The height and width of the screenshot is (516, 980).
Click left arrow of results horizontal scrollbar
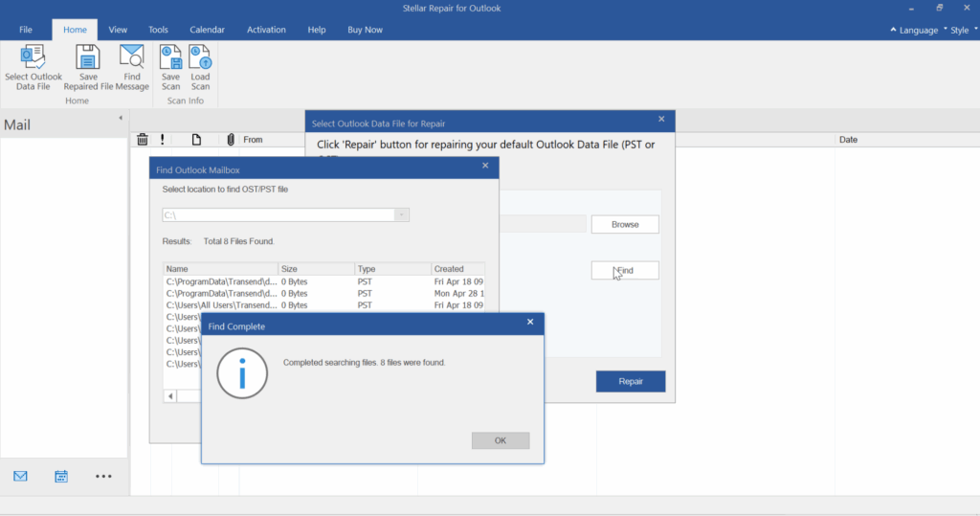click(170, 396)
